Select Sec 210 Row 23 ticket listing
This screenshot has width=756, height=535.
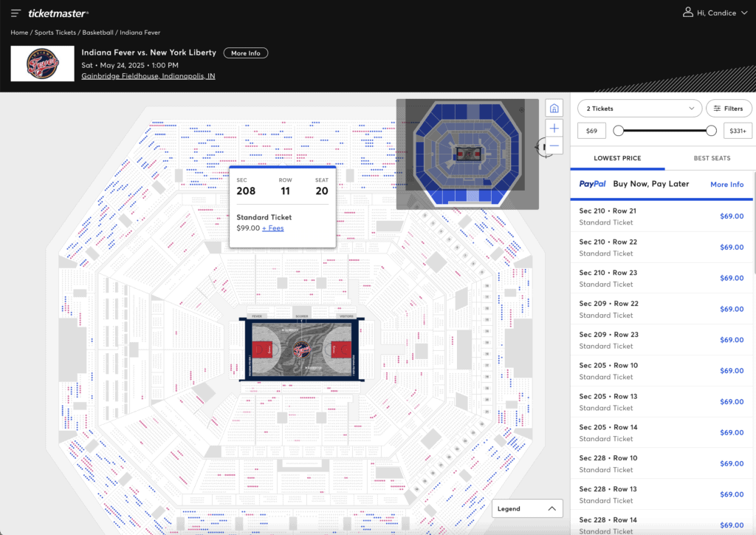click(x=661, y=279)
